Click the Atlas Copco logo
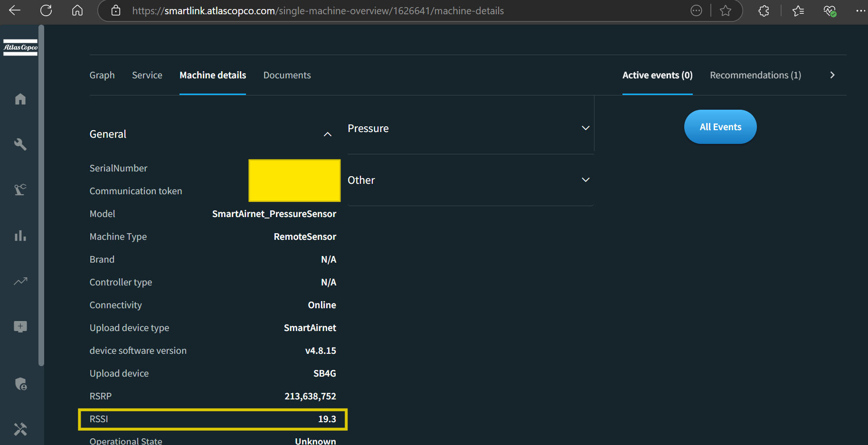 click(20, 47)
